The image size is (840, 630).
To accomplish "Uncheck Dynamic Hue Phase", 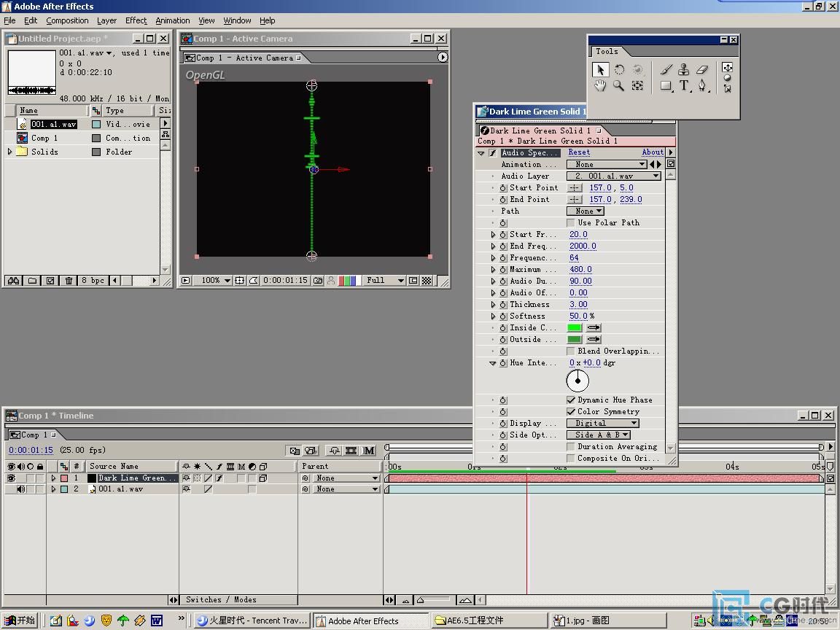I will [x=570, y=400].
